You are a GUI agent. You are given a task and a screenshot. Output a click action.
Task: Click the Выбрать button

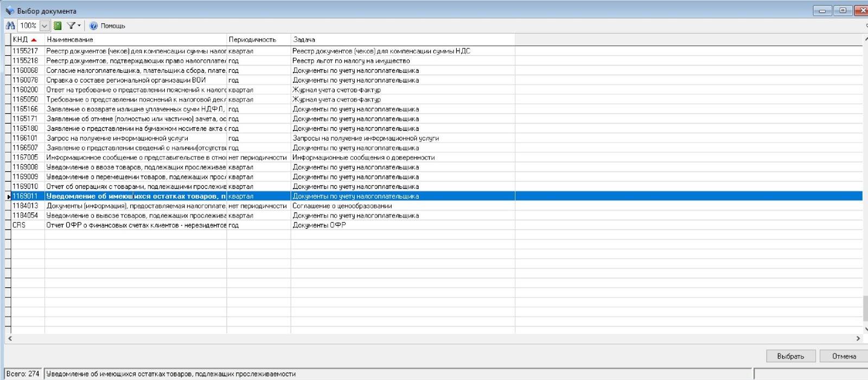(x=790, y=356)
